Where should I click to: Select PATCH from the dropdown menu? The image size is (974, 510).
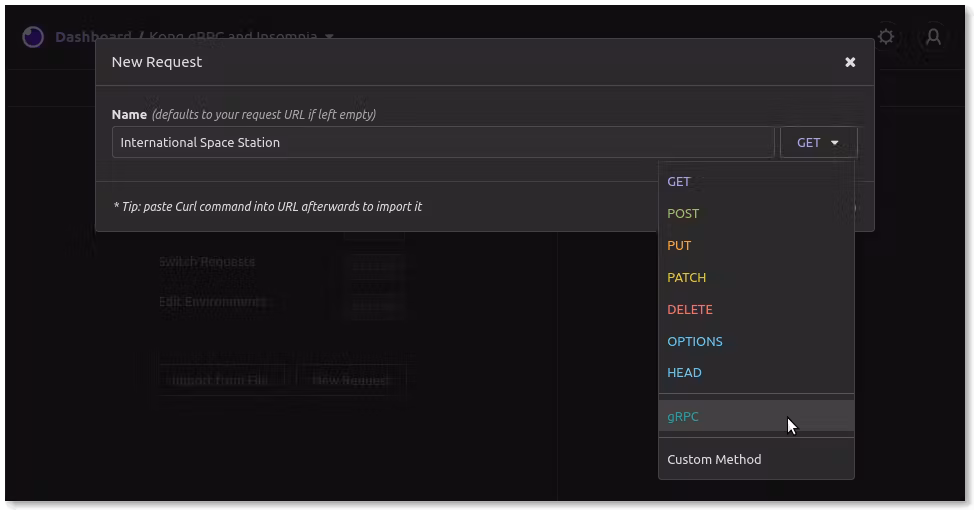click(686, 278)
